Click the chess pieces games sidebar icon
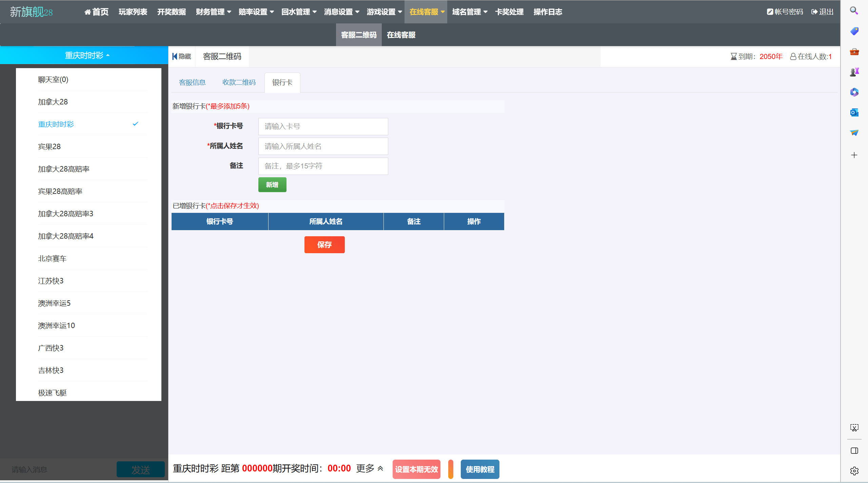 (x=854, y=72)
